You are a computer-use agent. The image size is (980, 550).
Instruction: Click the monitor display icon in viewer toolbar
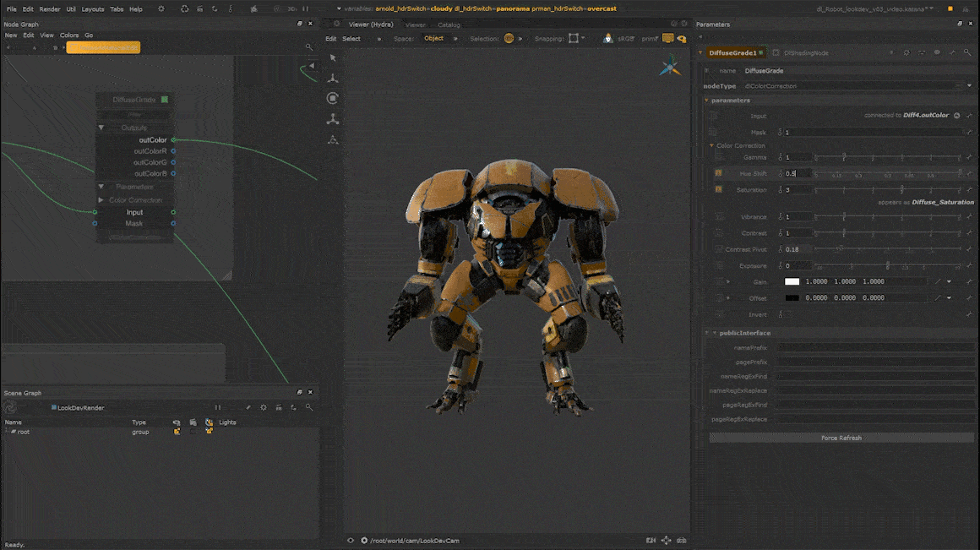[668, 38]
